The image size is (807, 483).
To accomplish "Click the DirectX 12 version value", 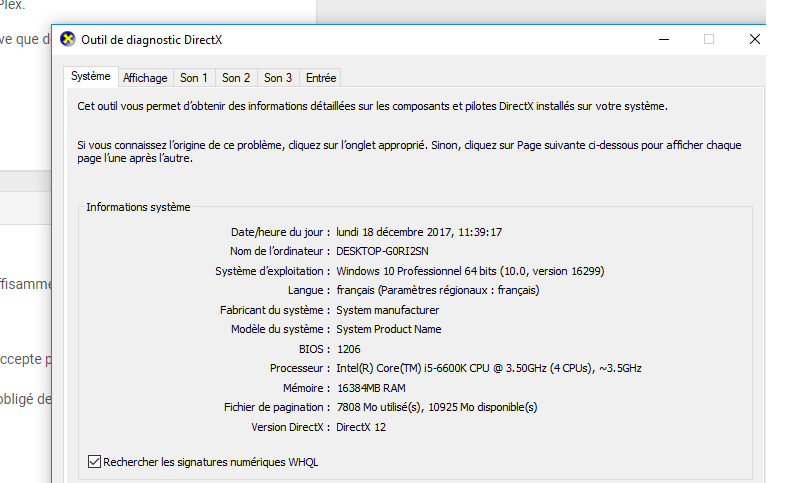I will click(361, 427).
